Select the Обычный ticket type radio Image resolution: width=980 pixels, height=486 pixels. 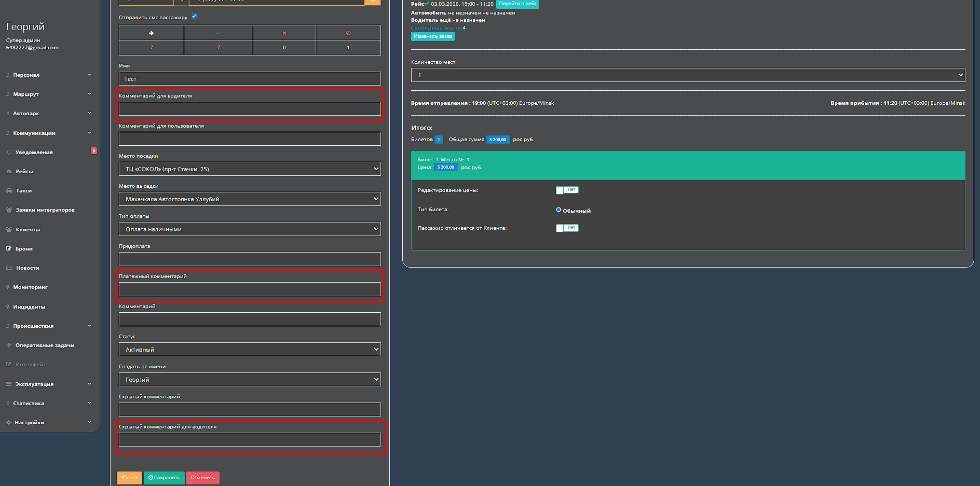pos(559,210)
